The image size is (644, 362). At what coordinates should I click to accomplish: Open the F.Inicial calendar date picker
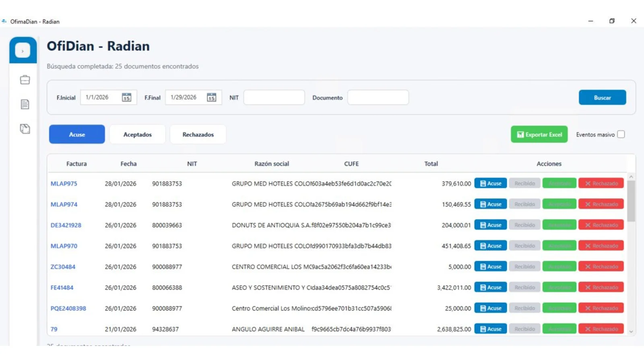[x=126, y=97]
